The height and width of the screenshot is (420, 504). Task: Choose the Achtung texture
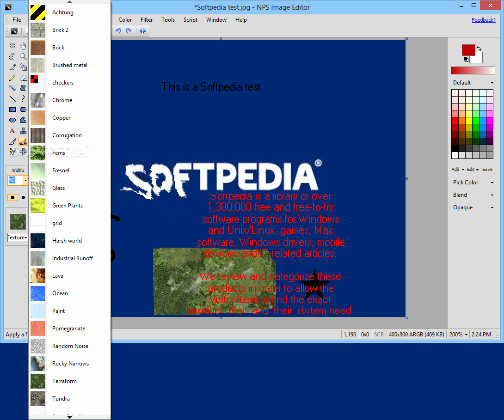point(70,12)
